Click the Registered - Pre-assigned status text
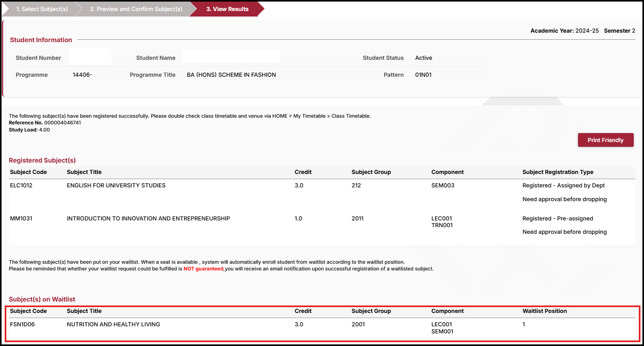The height and width of the screenshot is (346, 644). click(x=558, y=218)
